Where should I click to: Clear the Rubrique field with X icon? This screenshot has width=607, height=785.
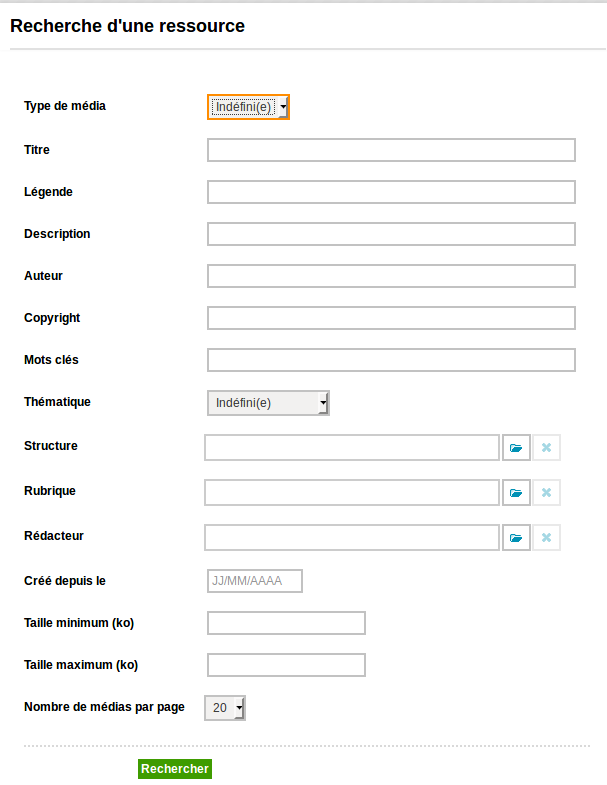(x=546, y=493)
